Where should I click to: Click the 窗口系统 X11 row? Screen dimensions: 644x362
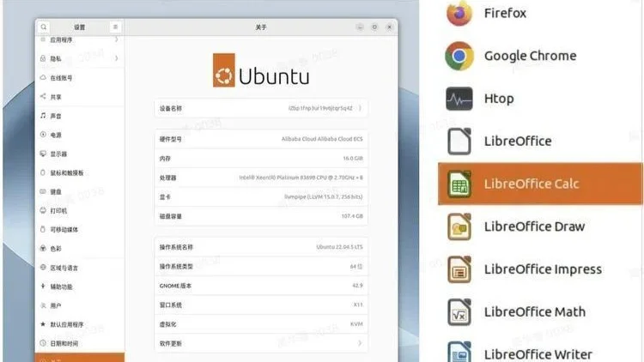[x=261, y=305]
